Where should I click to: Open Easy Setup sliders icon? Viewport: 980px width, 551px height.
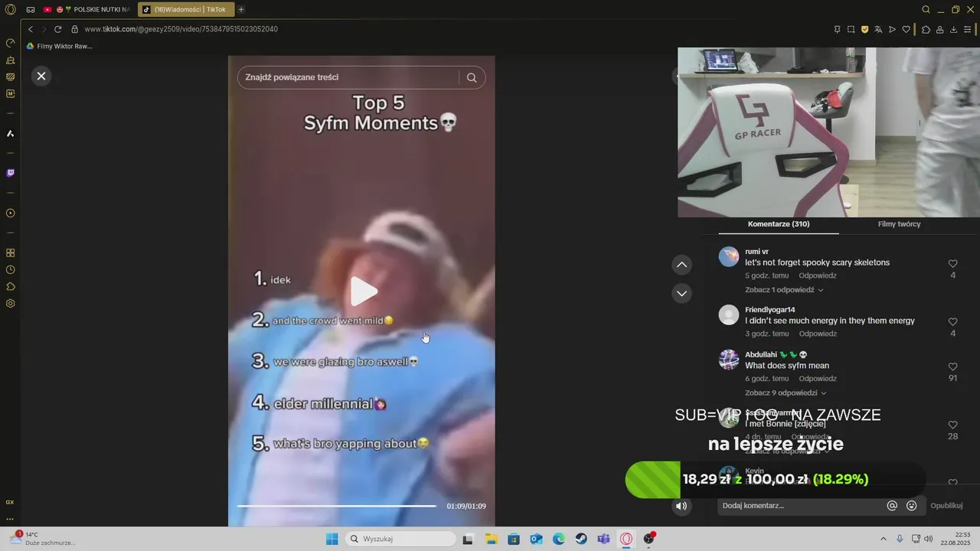click(968, 29)
